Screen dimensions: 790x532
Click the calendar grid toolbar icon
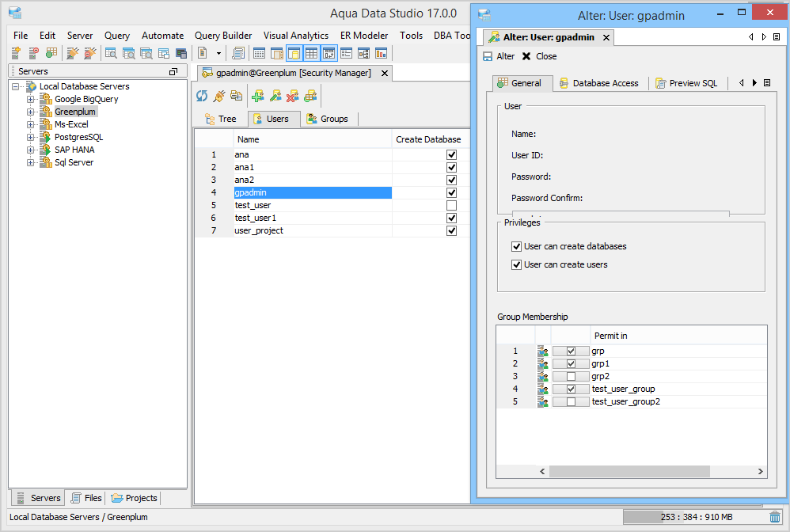tap(259, 53)
